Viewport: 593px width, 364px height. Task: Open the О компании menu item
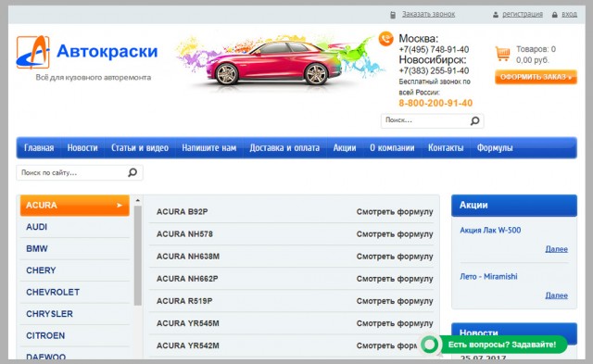tap(392, 148)
